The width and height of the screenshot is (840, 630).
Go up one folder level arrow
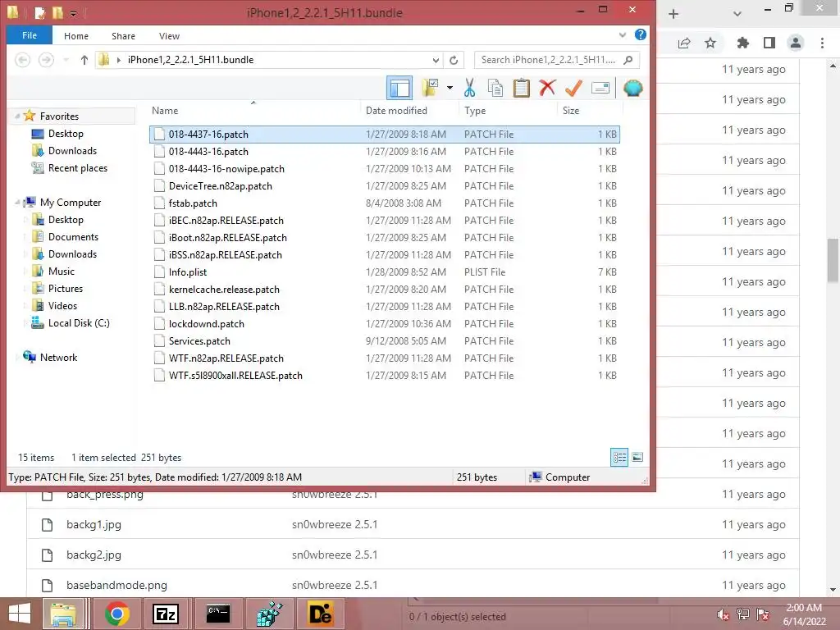point(84,60)
